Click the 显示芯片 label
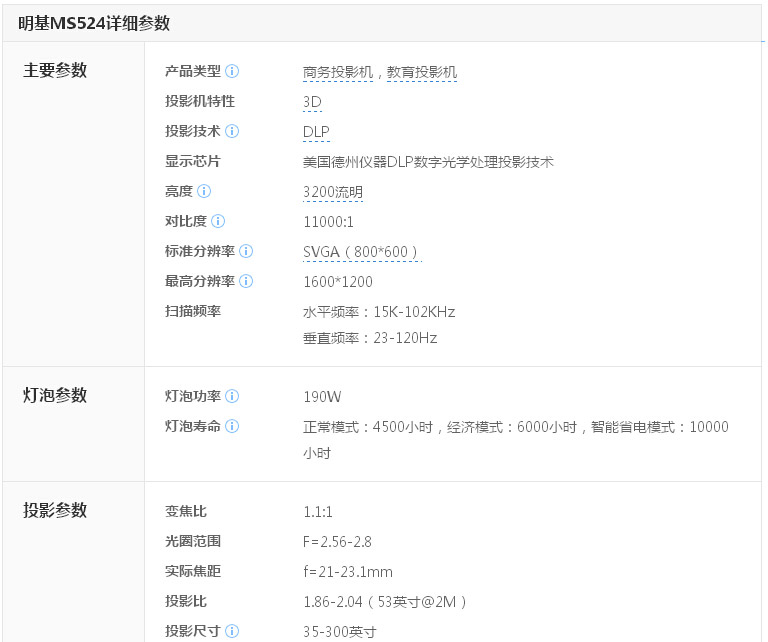Viewport: 768px width, 642px height. point(192,161)
